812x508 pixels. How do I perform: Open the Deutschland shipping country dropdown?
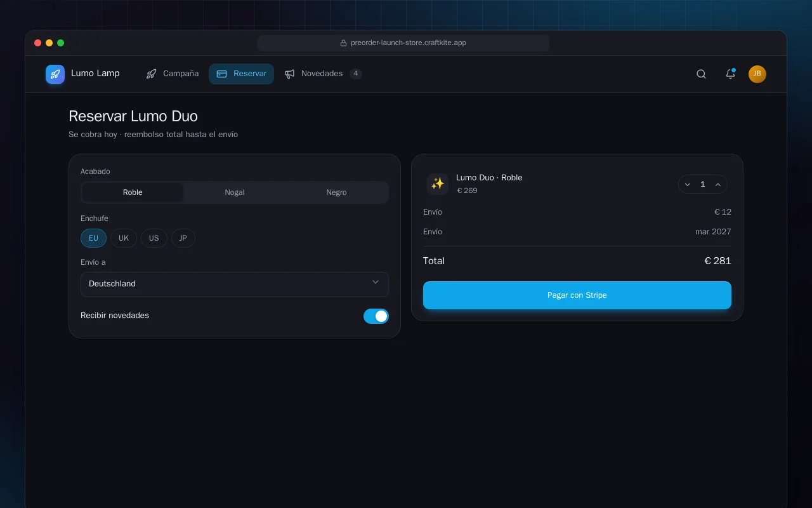tap(235, 284)
